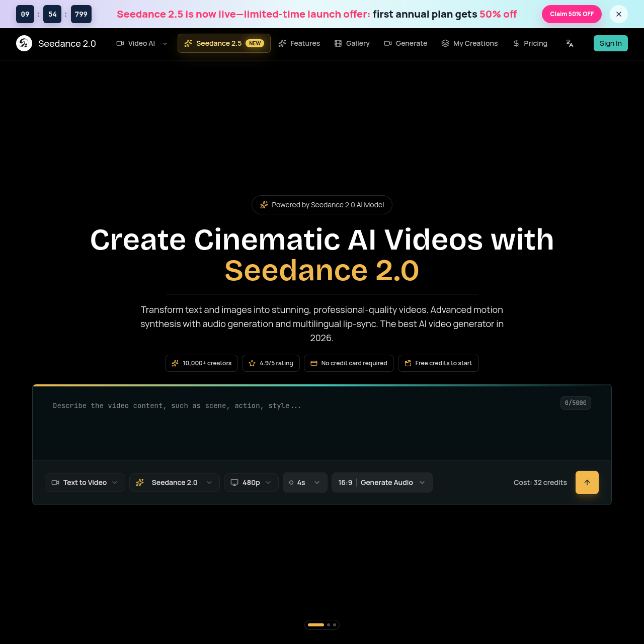This screenshot has height=644, width=644.
Task: Select the active first carousel indicator
Action: click(316, 625)
